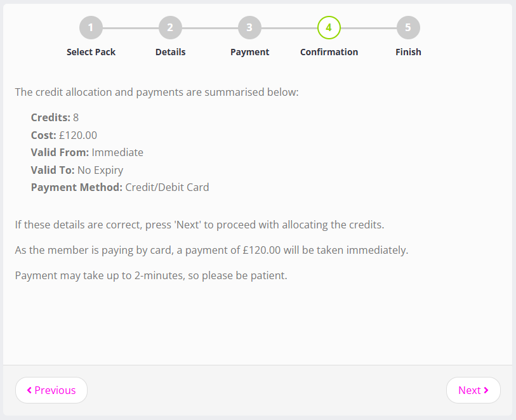Click the right chevron icon beside Next
The image size is (516, 420).
486,390
